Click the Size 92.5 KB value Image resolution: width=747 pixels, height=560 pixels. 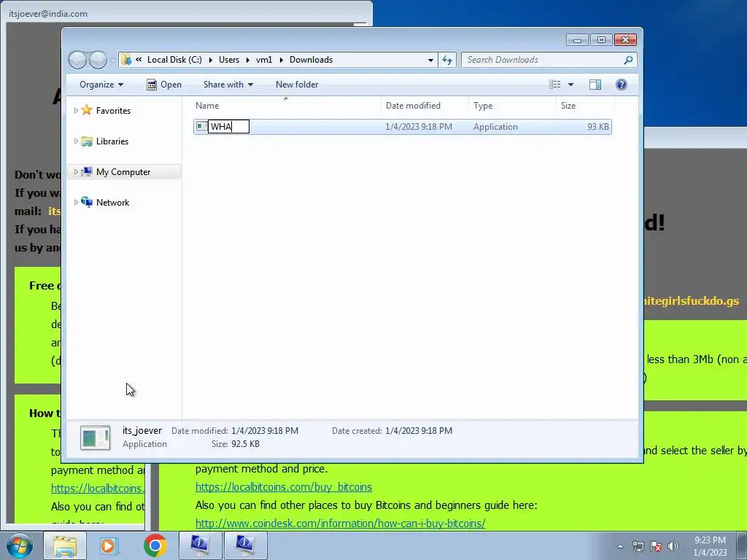tap(245, 444)
